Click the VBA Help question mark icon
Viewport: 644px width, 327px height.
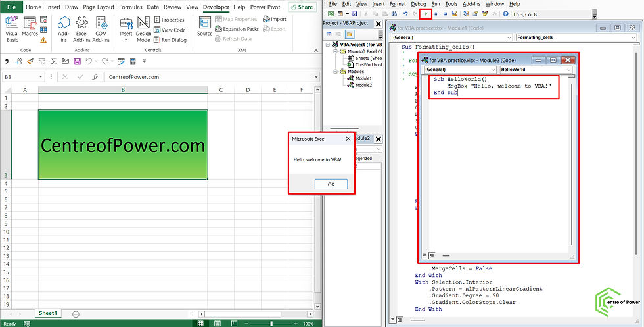coord(505,14)
